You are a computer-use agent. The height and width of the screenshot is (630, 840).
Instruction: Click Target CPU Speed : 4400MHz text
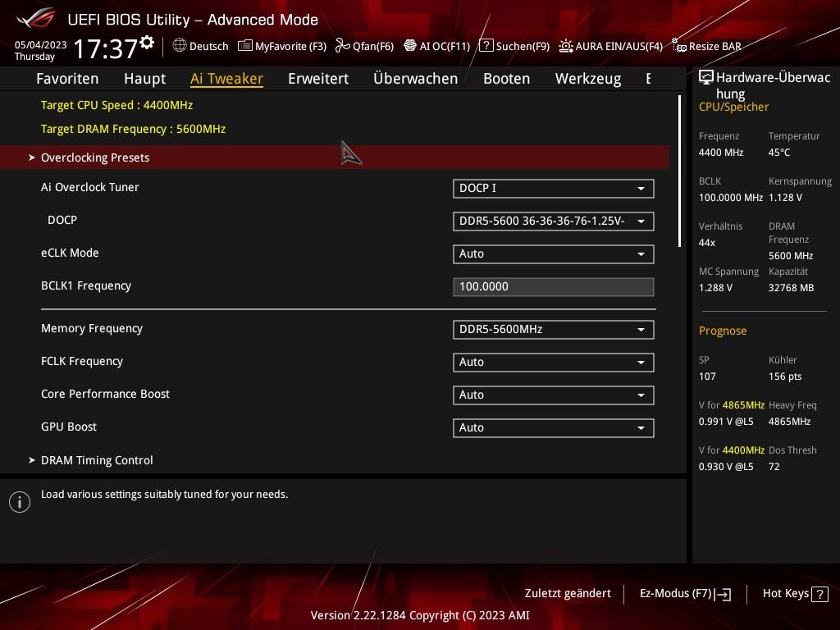pos(116,105)
